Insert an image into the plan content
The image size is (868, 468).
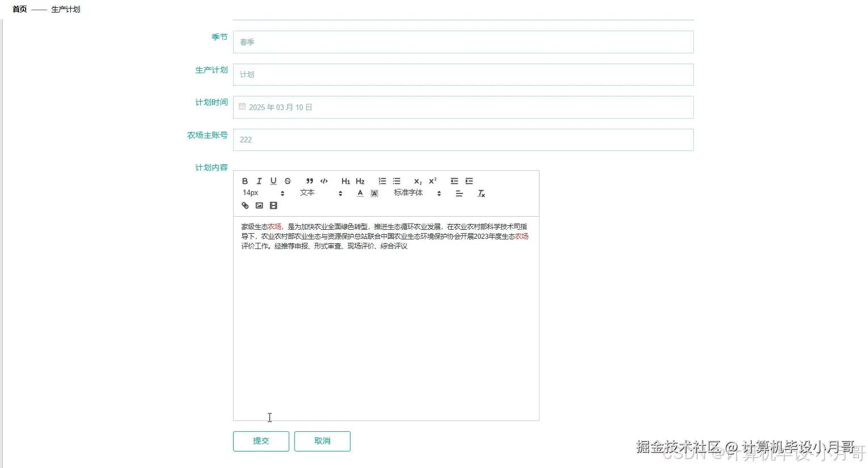coord(259,205)
